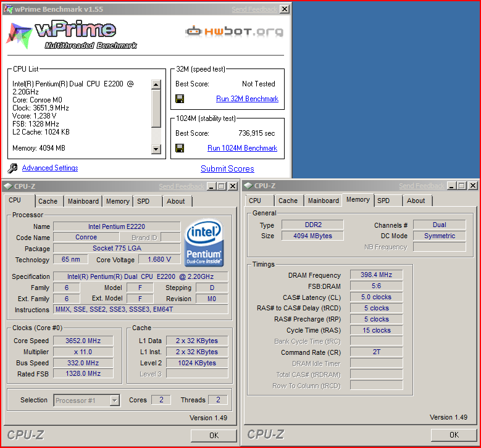This screenshot has height=448, width=481.
Task: Click Send Feedback in right CPU-Z title bar
Action: (422, 186)
